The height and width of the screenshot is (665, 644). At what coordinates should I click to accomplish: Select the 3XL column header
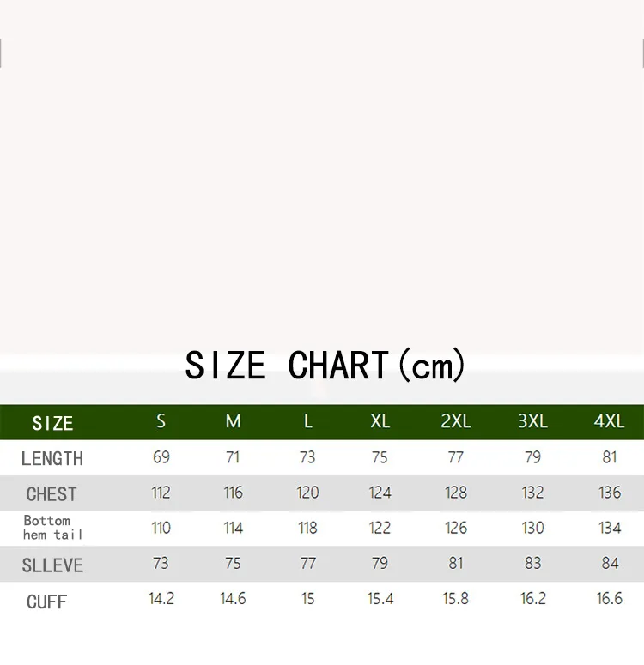[532, 421]
